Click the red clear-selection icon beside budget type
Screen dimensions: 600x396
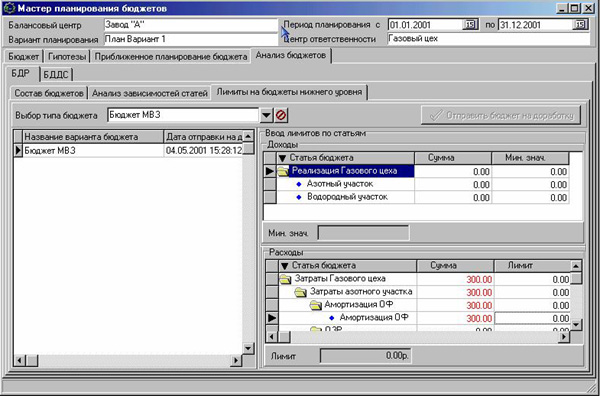(281, 115)
